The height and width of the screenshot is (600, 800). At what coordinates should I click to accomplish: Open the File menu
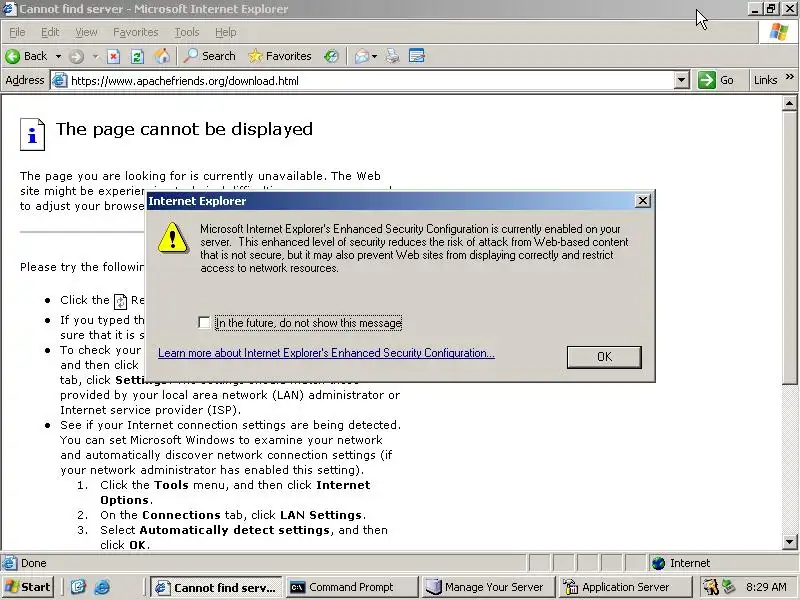(17, 32)
